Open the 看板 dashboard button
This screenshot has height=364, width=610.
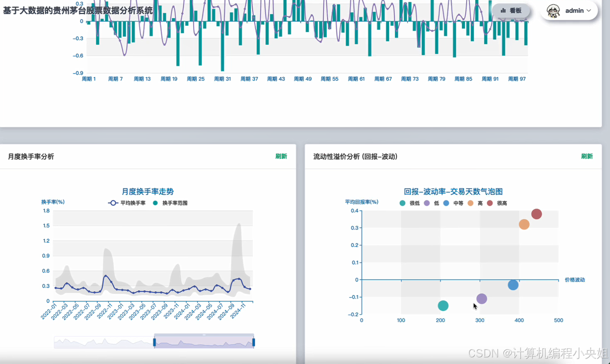coord(511,10)
